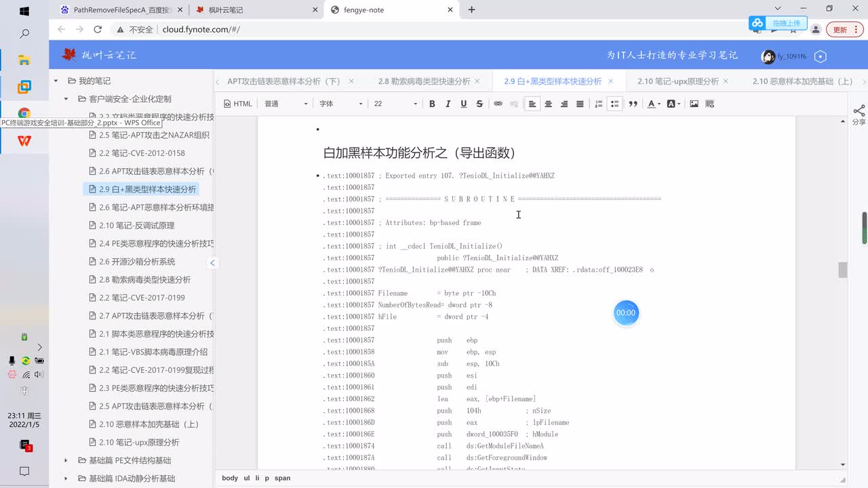Go back in the browser
Screen dimensions: 868x488
pos(62,29)
